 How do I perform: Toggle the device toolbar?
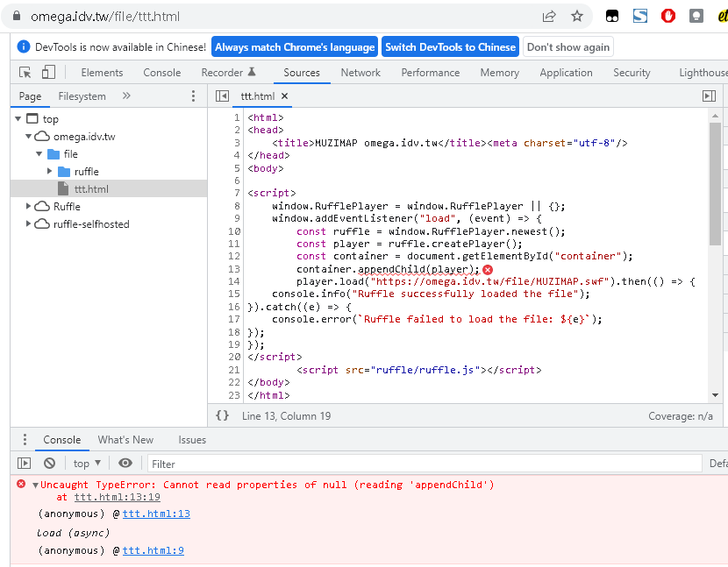(48, 72)
